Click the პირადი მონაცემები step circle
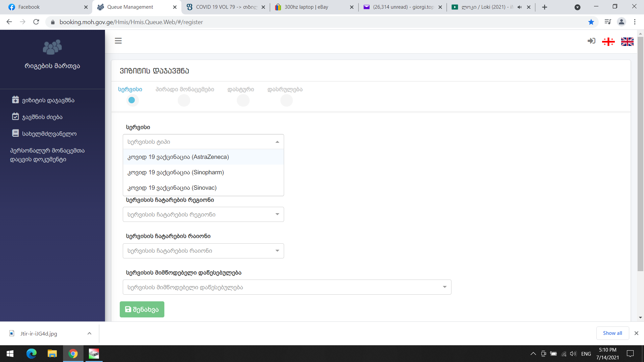 [184, 100]
